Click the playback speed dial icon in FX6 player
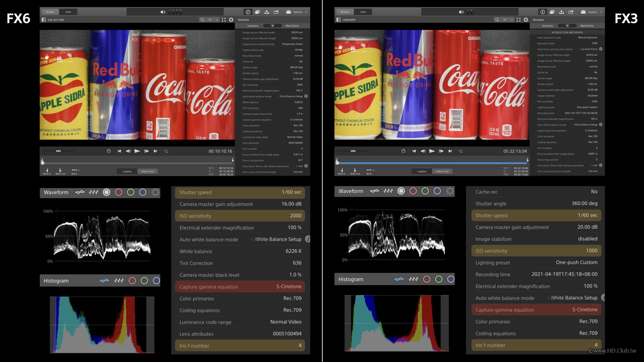Screen dimensions: 644x362 pyautogui.click(x=109, y=151)
